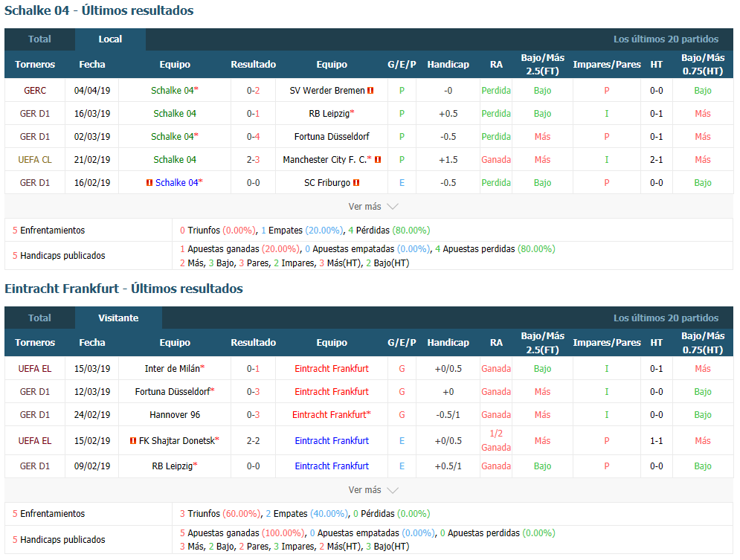Click E result marker in SC Friburgo row
This screenshot has height=560, width=740.
(402, 183)
